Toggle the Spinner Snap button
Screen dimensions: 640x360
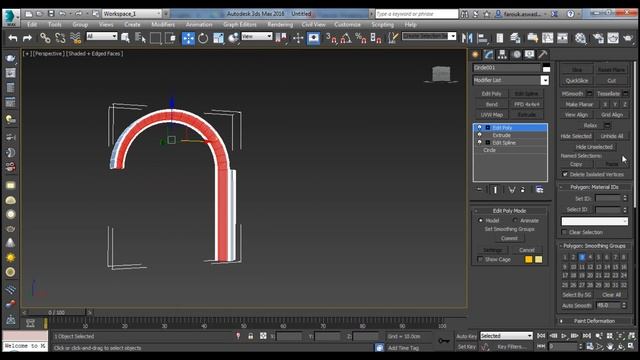pyautogui.click(x=376, y=38)
